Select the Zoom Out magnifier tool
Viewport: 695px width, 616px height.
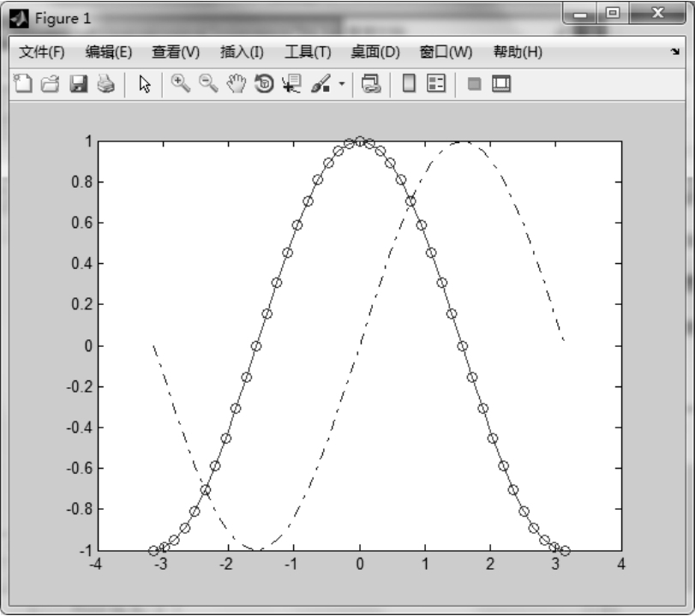point(208,83)
